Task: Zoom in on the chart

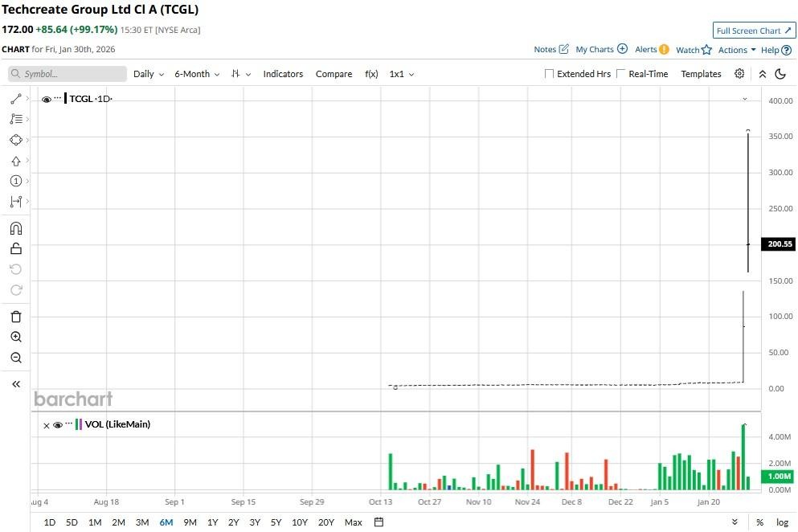Action: click(x=16, y=337)
